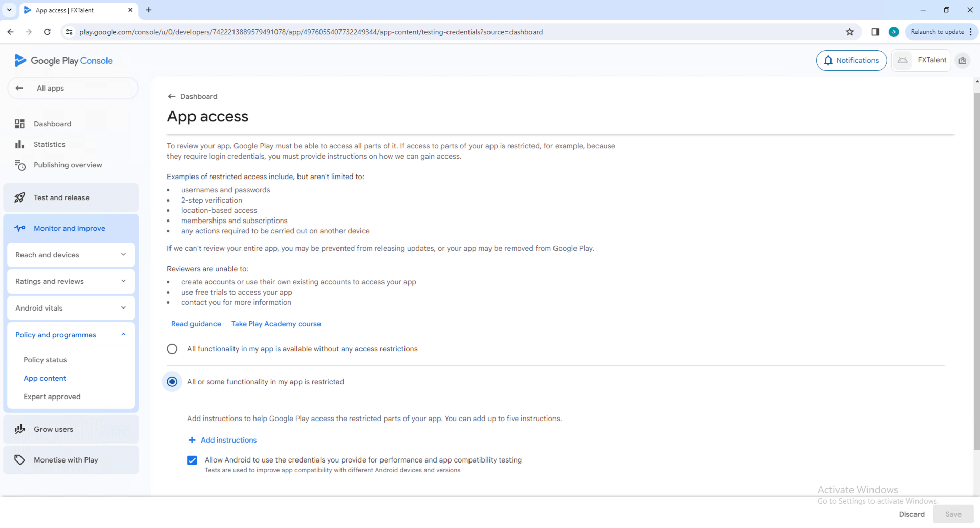Viewport: 980px width, 528px height.
Task: Click the browser address bar URL
Action: [311, 32]
